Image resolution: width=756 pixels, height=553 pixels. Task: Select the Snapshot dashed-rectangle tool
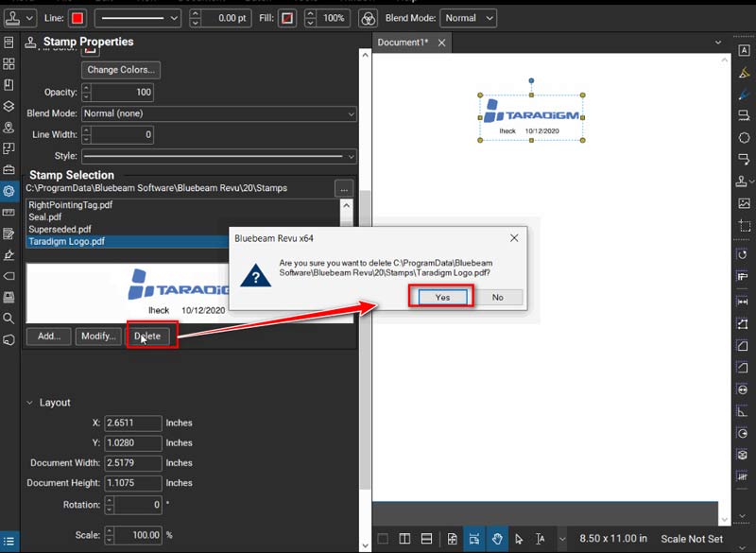tap(744, 225)
